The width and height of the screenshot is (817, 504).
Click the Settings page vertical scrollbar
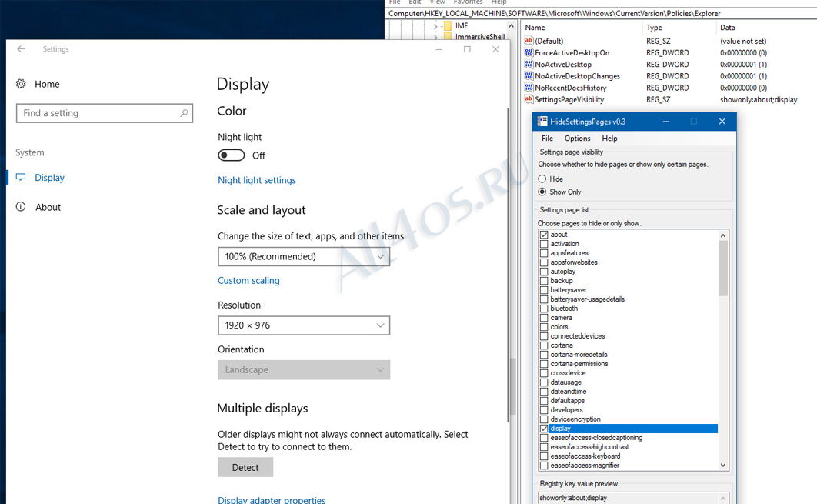click(x=508, y=265)
